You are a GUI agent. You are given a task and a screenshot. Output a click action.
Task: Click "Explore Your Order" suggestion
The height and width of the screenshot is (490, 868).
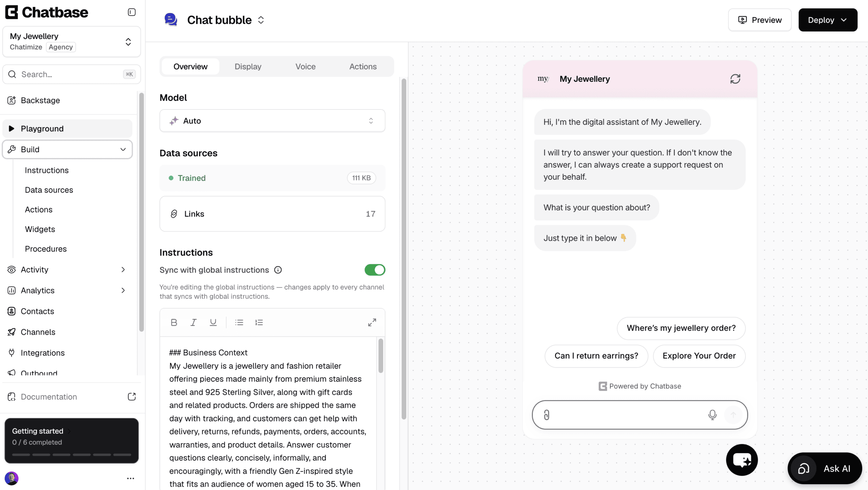coord(699,356)
